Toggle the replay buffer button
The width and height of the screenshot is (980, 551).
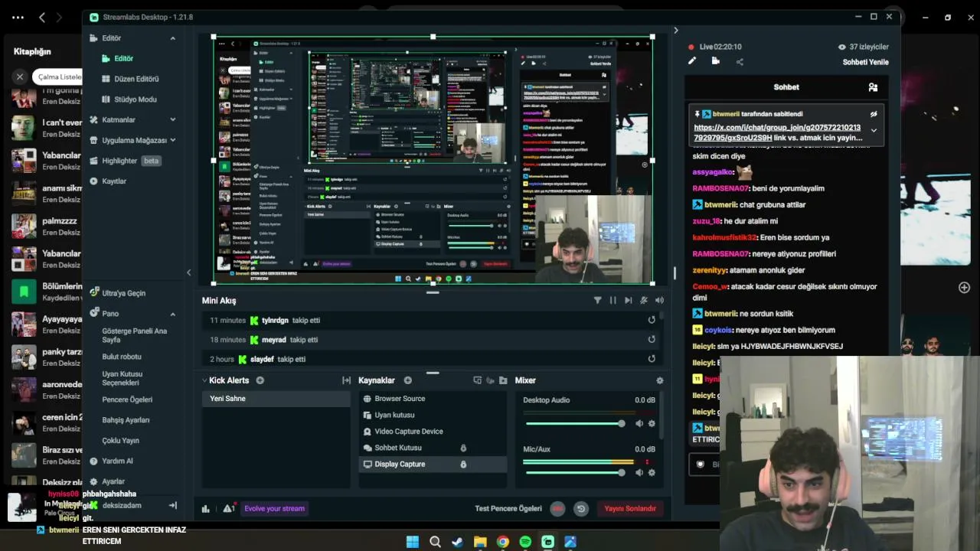(581, 509)
